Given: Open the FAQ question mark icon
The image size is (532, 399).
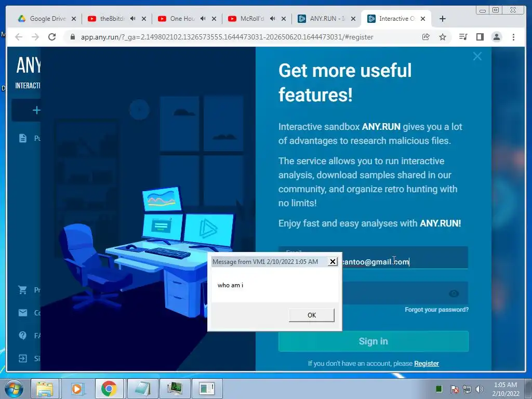Looking at the screenshot, I should click(x=23, y=335).
